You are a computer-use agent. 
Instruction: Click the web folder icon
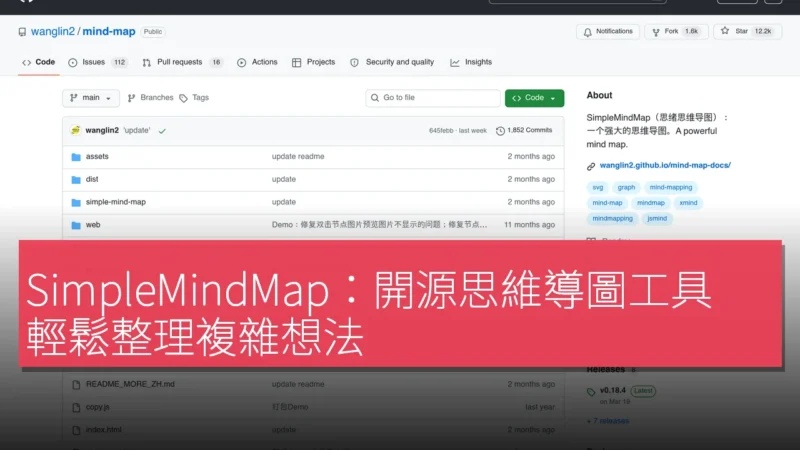(x=76, y=226)
